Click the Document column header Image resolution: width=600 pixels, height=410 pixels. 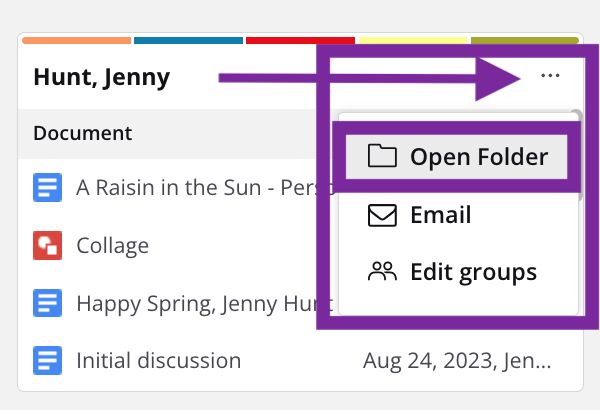point(83,133)
